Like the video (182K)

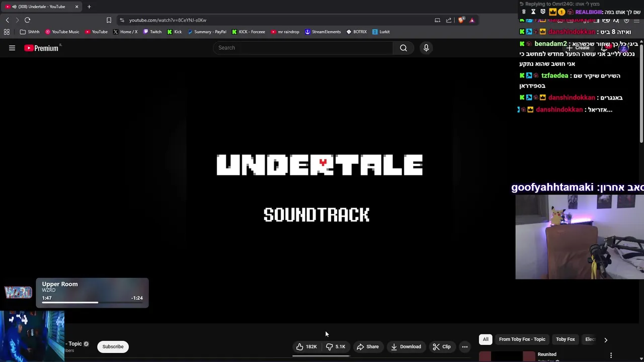pyautogui.click(x=306, y=346)
